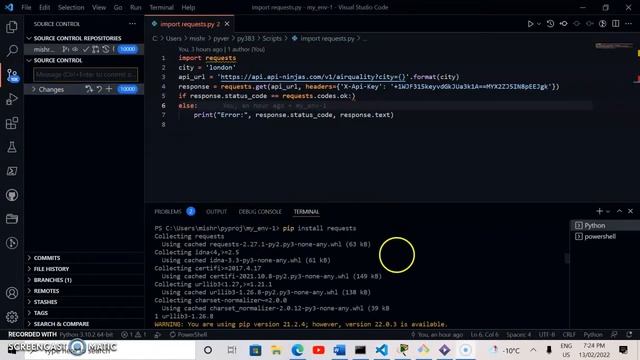The image size is (640, 360).
Task: Open the Run and Debug view
Action: (12, 99)
